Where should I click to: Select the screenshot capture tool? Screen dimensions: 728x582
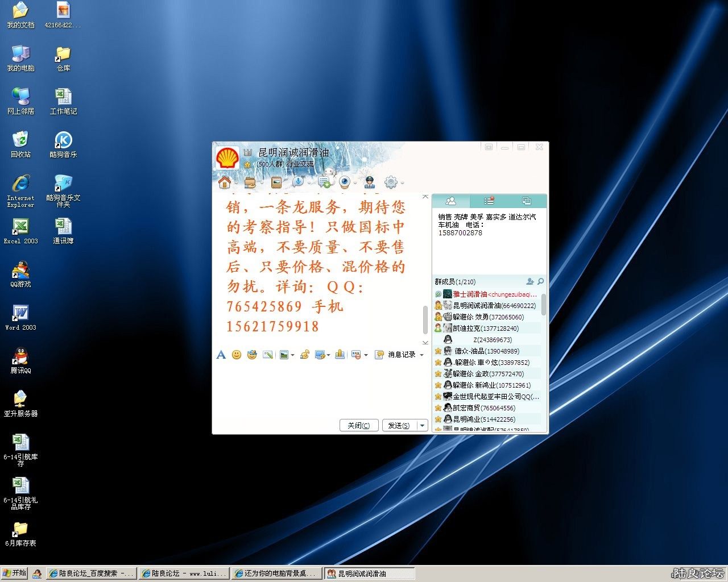point(268,355)
